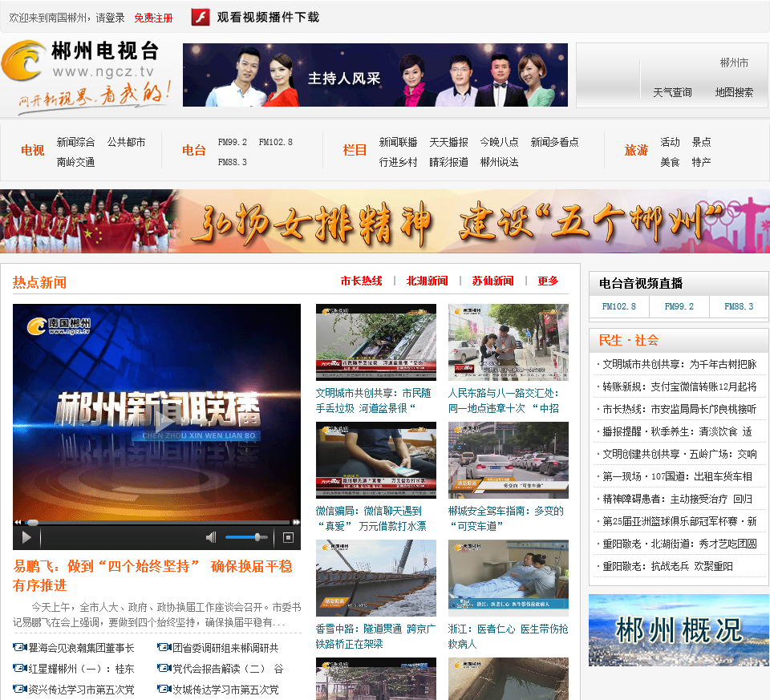Image resolution: width=770 pixels, height=700 pixels.
Task: Open the 郴州概况 overview banner
Action: click(x=679, y=630)
